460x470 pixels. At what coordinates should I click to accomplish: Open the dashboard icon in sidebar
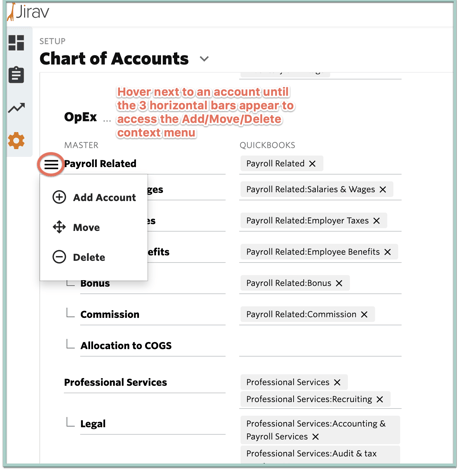tap(16, 43)
